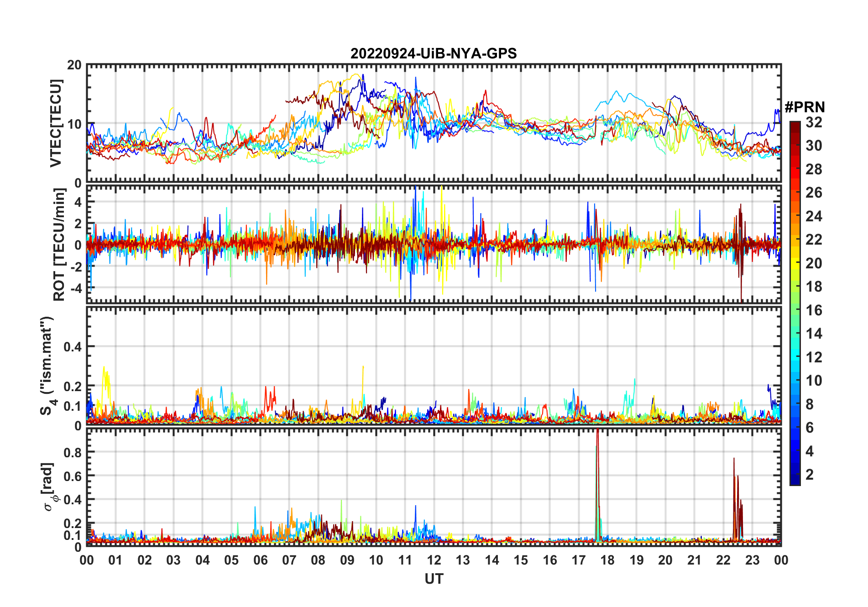868x607 pixels.
Task: Select the "VTEC[TECU]" y-axis label
Action: click(x=55, y=123)
